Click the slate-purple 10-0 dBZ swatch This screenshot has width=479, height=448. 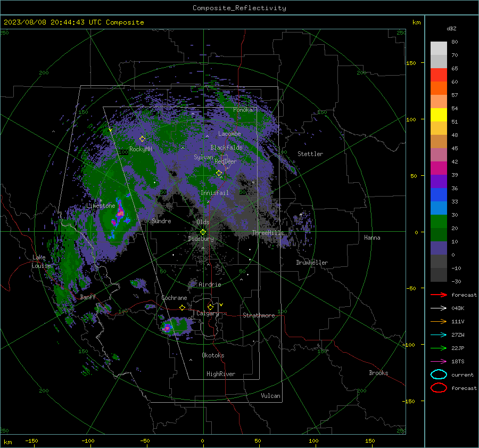[439, 248]
